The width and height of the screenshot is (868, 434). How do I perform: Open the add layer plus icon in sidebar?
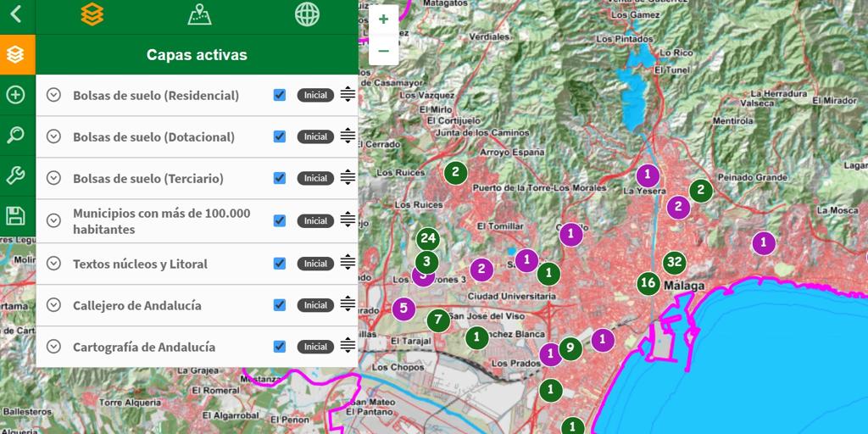tap(15, 95)
